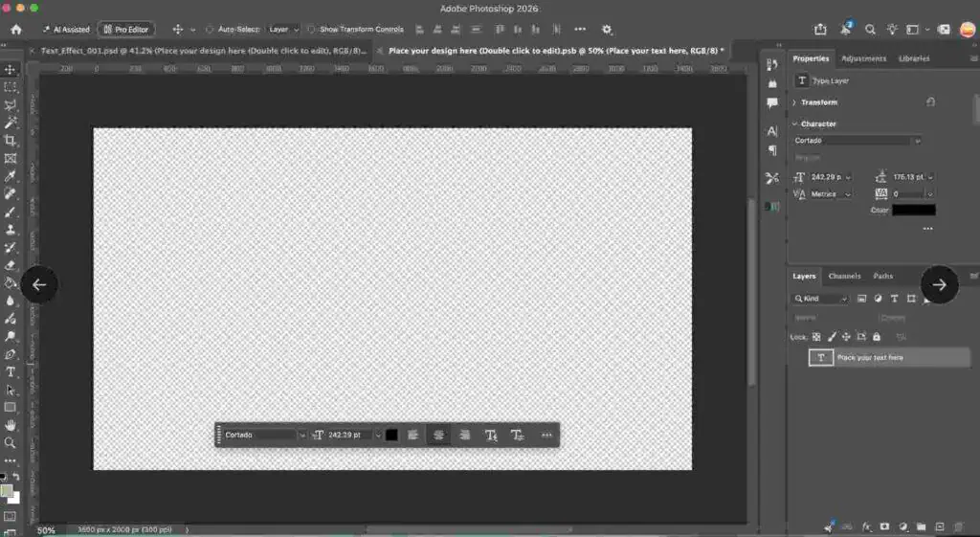The height and width of the screenshot is (537, 980).
Task: Select the Brush tool
Action: [x=10, y=212]
